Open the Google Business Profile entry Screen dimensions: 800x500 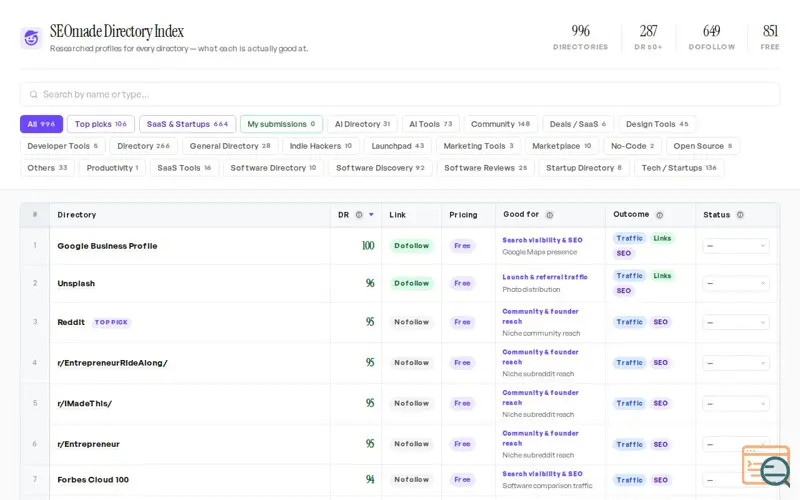[x=107, y=246]
